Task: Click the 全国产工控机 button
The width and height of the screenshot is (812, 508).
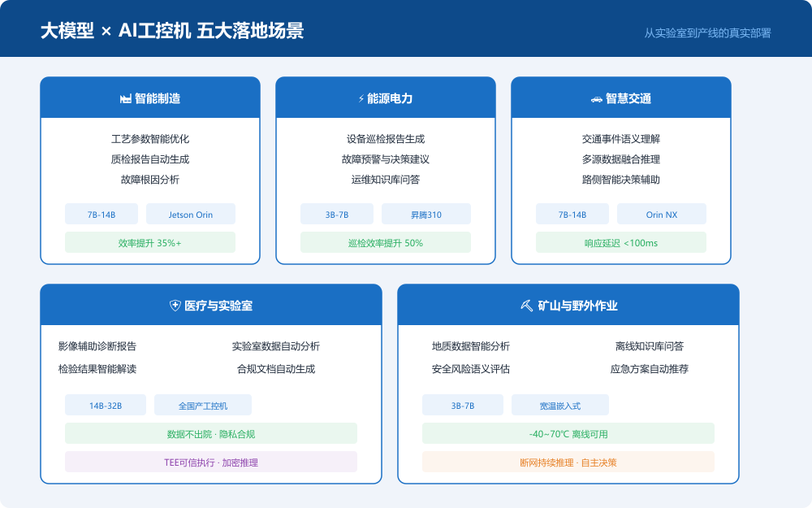Action: 203,405
